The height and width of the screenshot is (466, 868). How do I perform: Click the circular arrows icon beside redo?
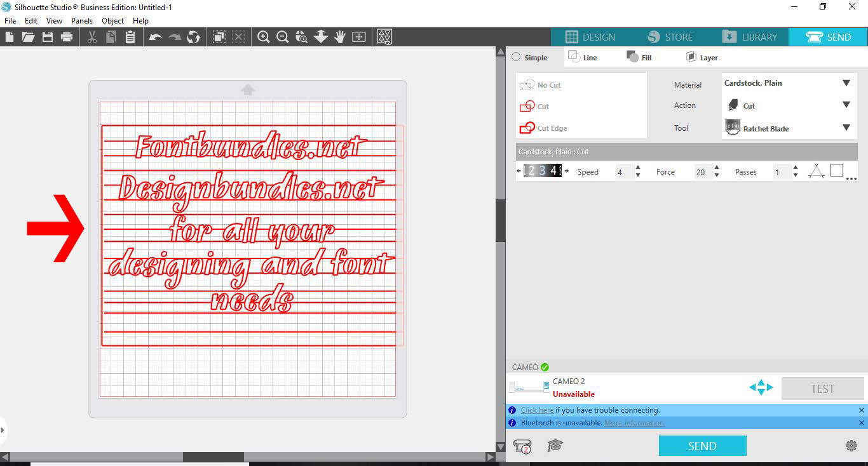coord(194,37)
